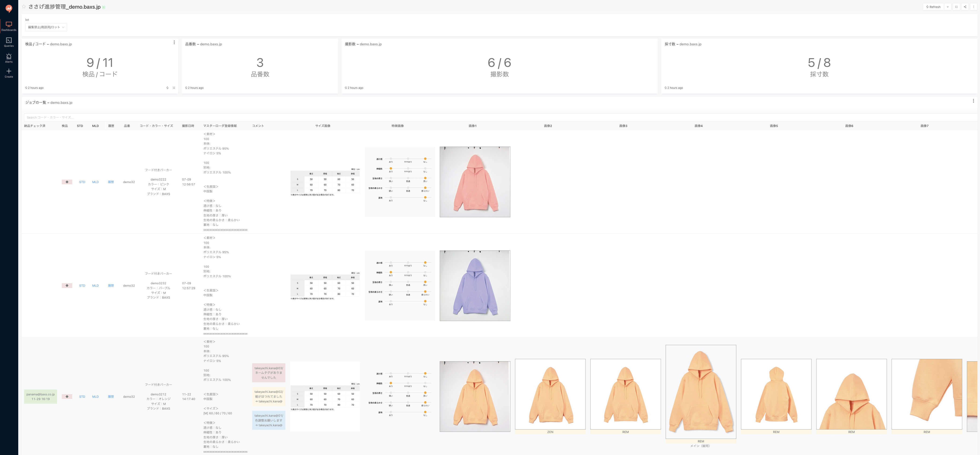The width and height of the screenshot is (980, 455).
Task: Click the Redash logo icon
Action: point(9,8)
